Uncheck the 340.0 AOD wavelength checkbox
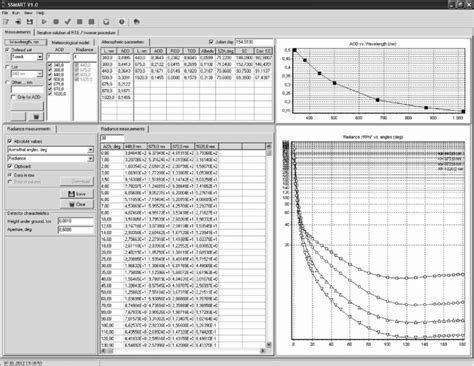This screenshot has height=366, width=474. tap(50, 65)
